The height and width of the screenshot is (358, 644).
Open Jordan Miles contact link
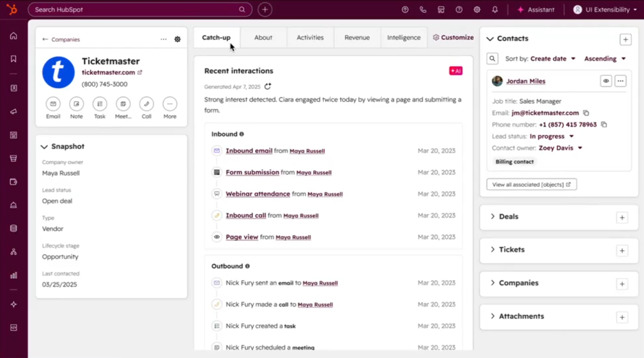point(525,81)
